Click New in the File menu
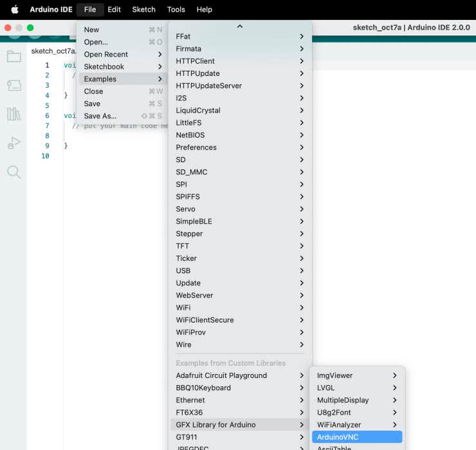Viewport: 476px width, 450px height. click(92, 30)
